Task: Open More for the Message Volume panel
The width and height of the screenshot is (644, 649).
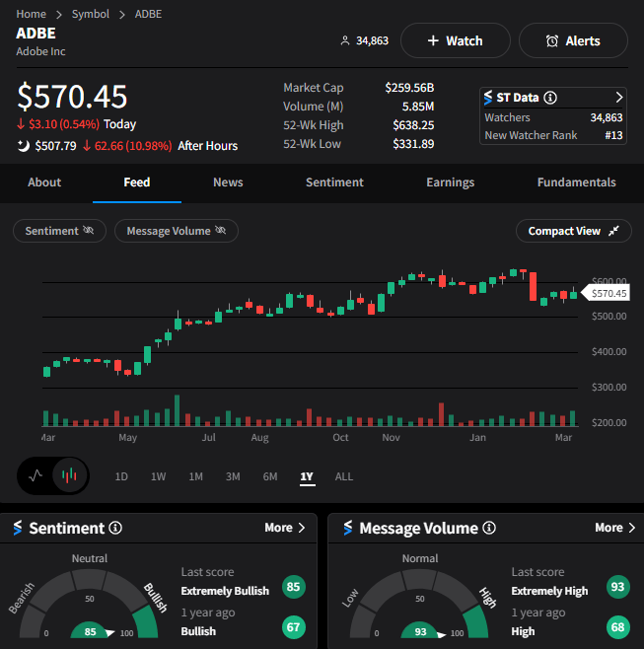Action: (615, 528)
